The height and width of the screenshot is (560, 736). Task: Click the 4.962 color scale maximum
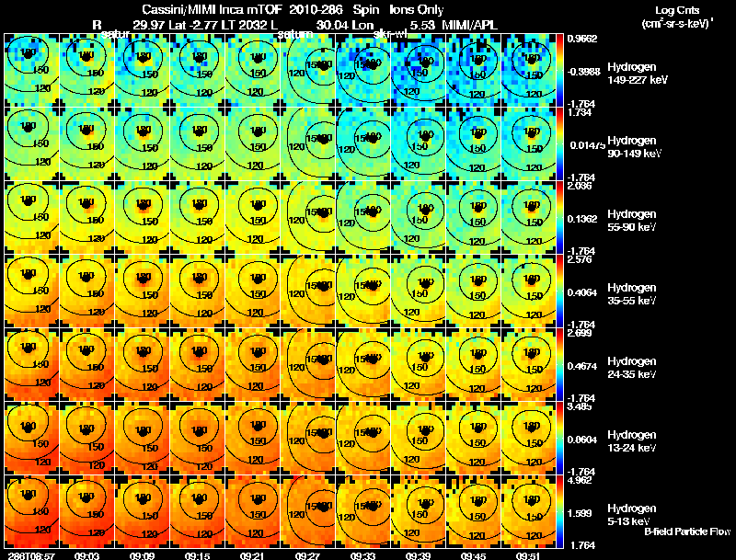[580, 480]
